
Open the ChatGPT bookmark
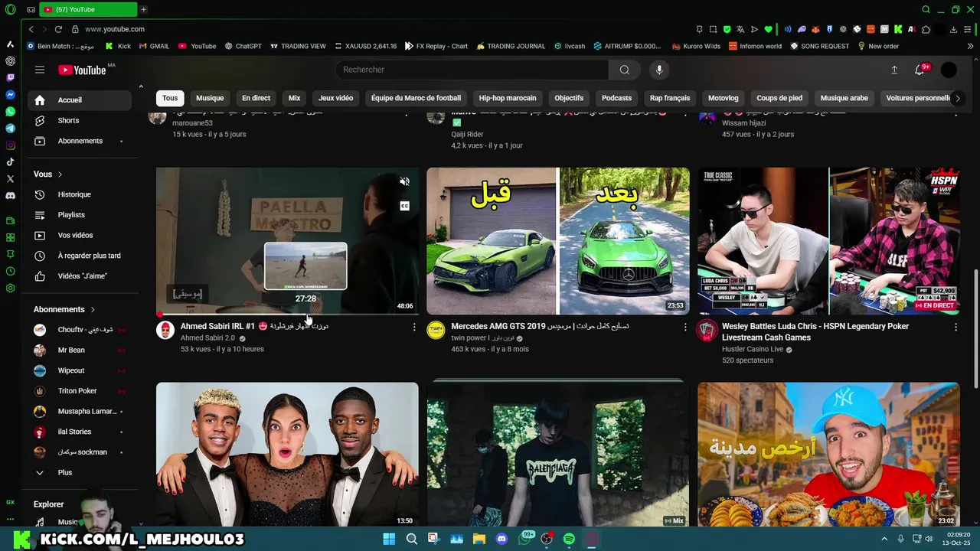(243, 46)
